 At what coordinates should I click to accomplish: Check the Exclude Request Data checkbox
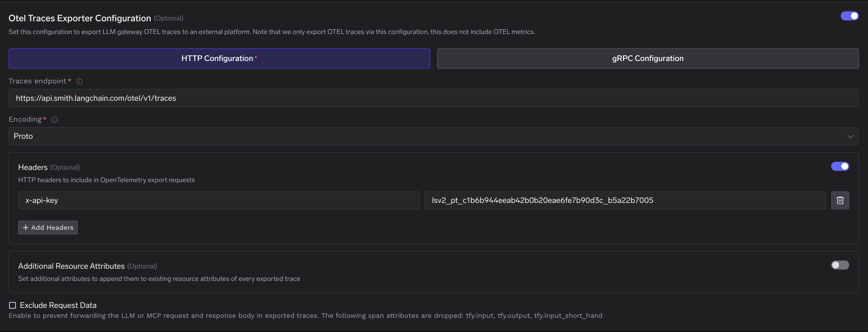pos(12,305)
